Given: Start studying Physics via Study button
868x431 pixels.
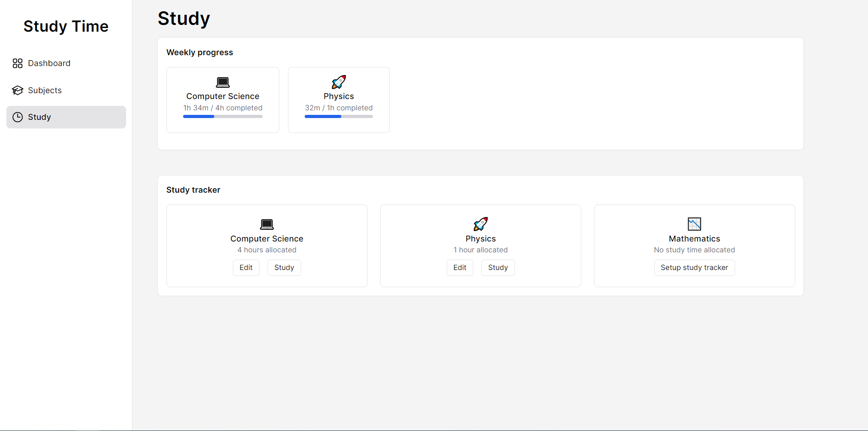Looking at the screenshot, I should tap(498, 267).
